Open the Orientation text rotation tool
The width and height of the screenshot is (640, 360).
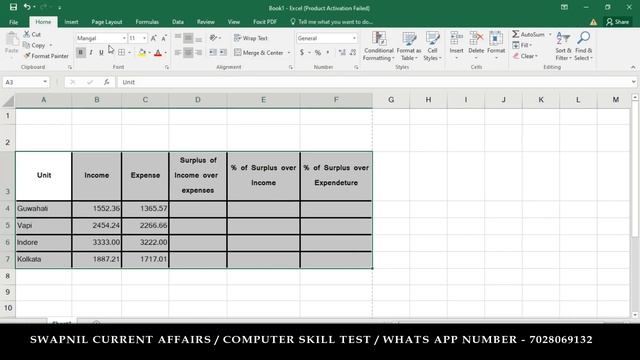(214, 38)
